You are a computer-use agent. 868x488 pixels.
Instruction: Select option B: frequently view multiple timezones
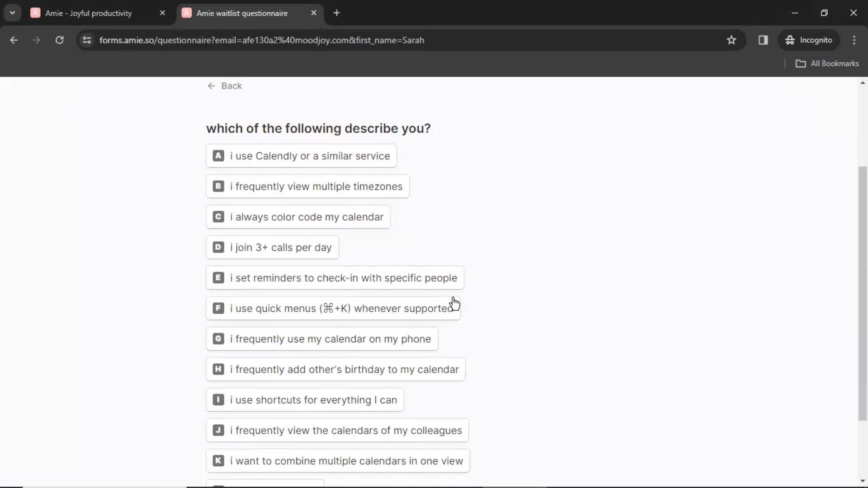[307, 187]
